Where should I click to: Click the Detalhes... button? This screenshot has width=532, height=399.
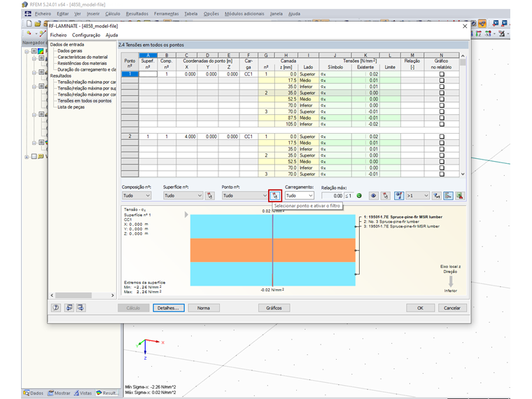(168, 308)
